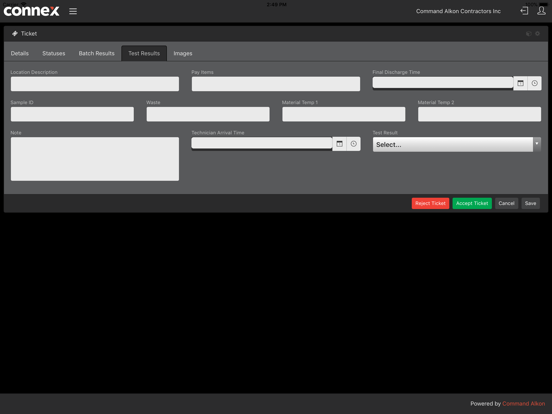Select the Test Results tab
This screenshot has width=552, height=414.
tap(144, 53)
